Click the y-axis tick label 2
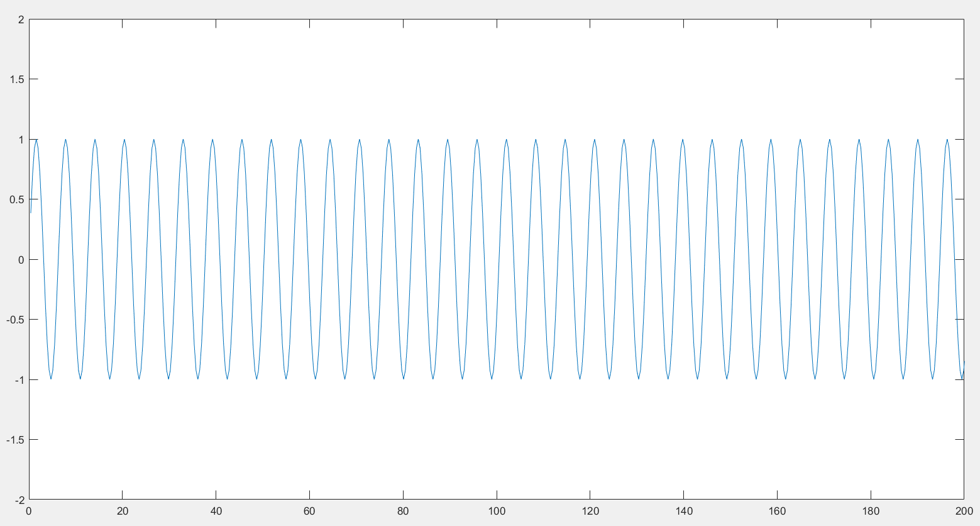This screenshot has height=526, width=980. (x=21, y=20)
